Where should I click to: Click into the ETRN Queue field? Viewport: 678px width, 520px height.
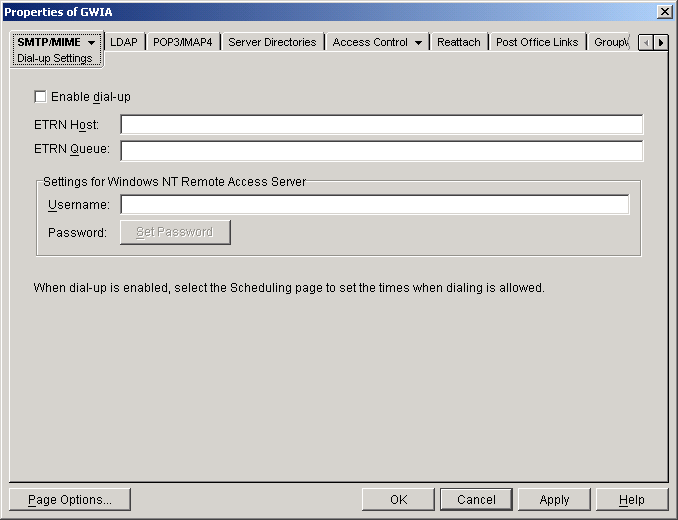tap(381, 151)
